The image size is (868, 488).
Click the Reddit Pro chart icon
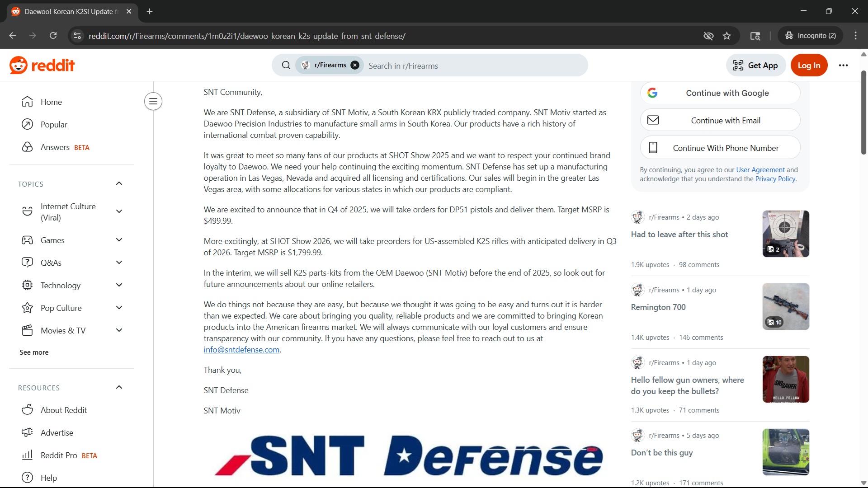click(x=28, y=455)
